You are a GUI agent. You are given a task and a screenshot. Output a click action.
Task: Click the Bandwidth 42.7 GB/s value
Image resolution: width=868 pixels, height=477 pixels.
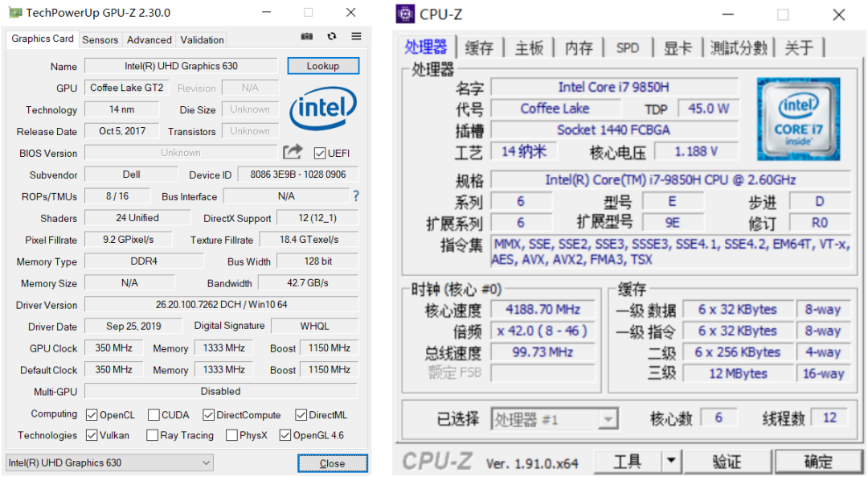tap(308, 283)
